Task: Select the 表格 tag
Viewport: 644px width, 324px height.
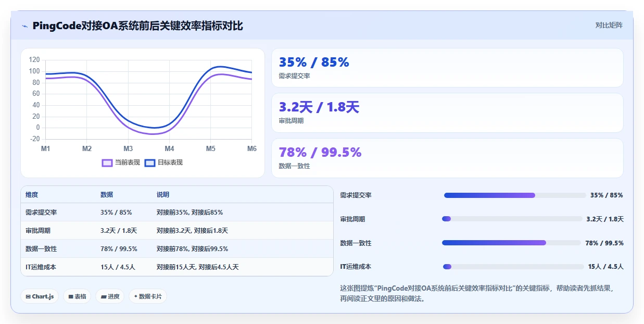Action: point(78,296)
